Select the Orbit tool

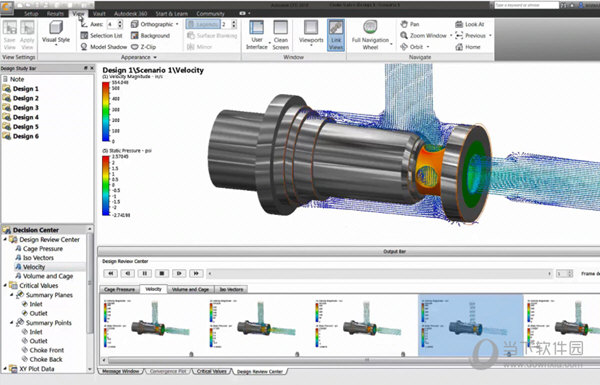point(412,47)
